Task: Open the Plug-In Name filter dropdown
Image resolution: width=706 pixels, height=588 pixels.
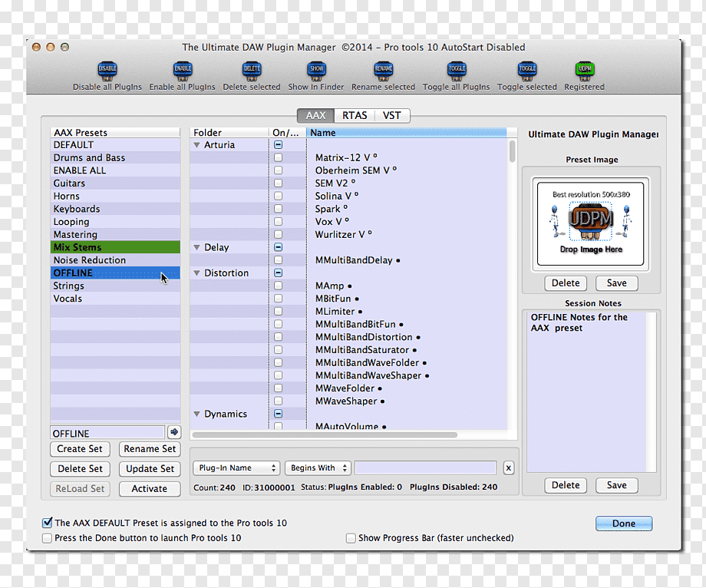Action: point(236,467)
